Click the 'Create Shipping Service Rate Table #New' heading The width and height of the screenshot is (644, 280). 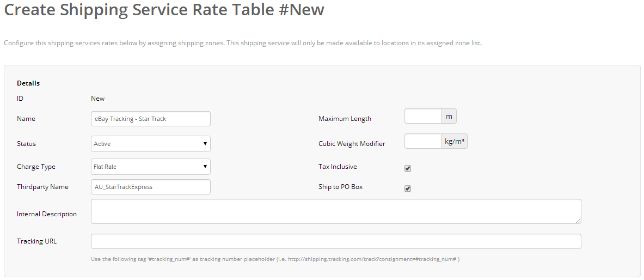[164, 10]
